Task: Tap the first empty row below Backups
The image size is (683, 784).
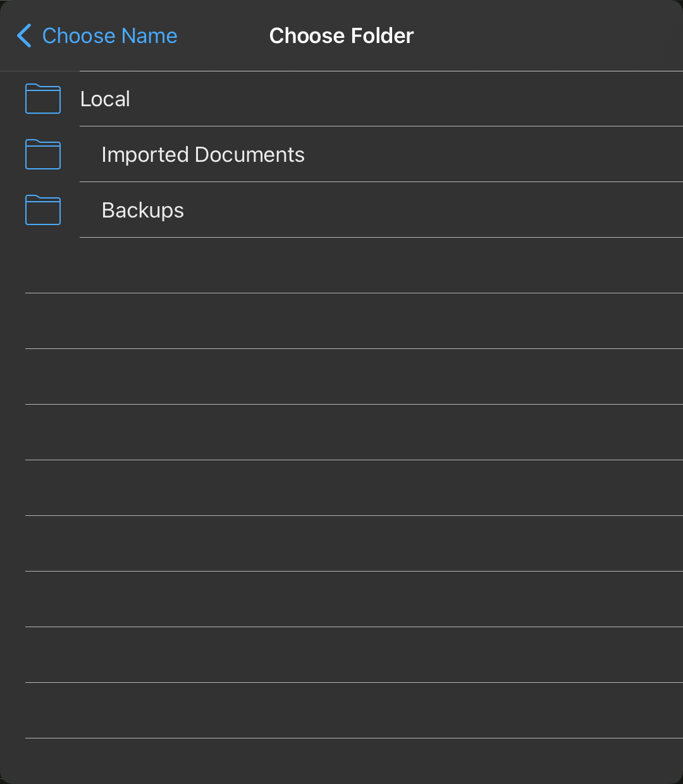Action: click(341, 266)
